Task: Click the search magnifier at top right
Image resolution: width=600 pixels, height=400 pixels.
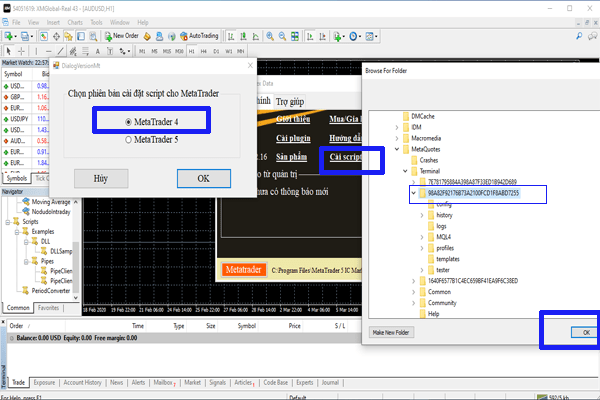Action: coord(579,36)
